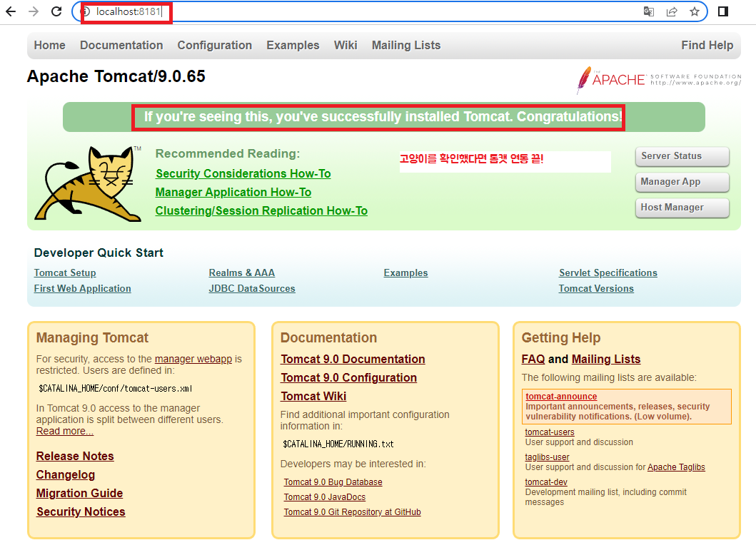Open the Configuration nav item

coord(215,45)
